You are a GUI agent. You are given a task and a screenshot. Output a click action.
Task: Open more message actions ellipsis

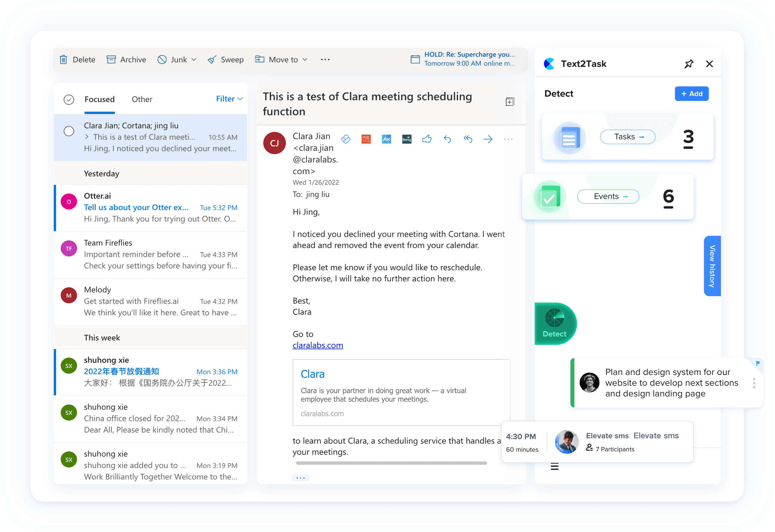click(x=508, y=139)
